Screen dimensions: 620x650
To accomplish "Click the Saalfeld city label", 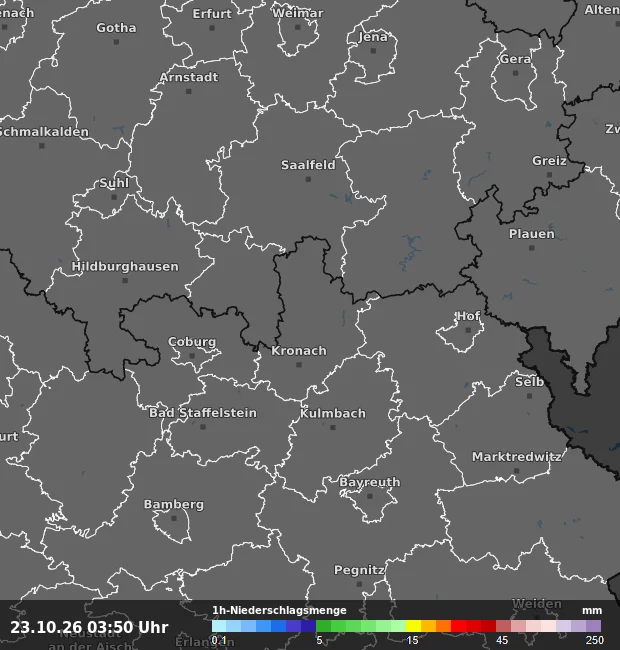I will [x=308, y=165].
